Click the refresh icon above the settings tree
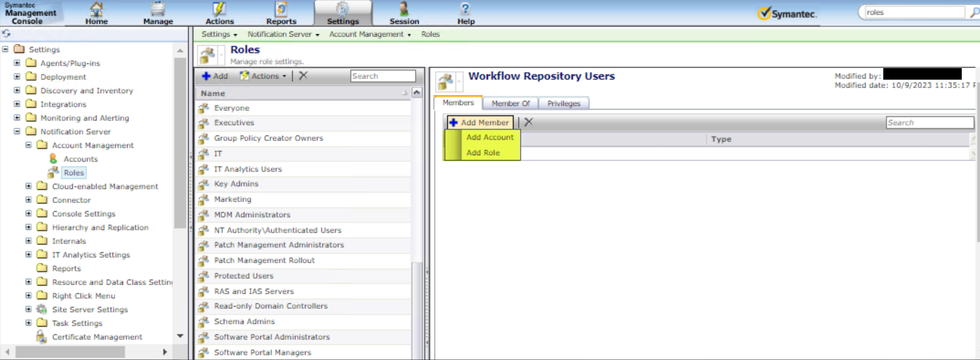This screenshot has width=980, height=360. pyautogui.click(x=7, y=33)
